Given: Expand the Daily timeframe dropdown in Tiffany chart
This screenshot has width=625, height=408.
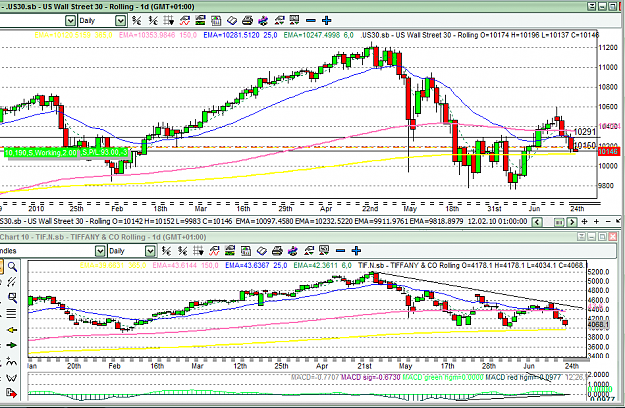Looking at the screenshot, I should coord(150,251).
